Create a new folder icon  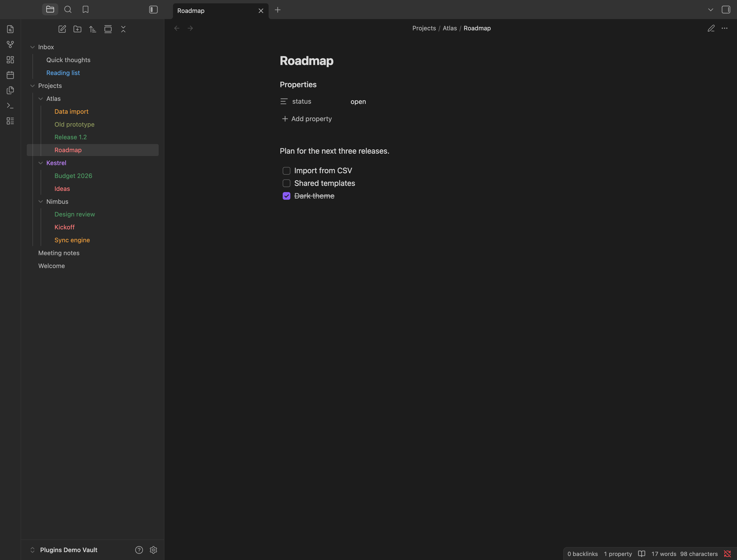77,29
